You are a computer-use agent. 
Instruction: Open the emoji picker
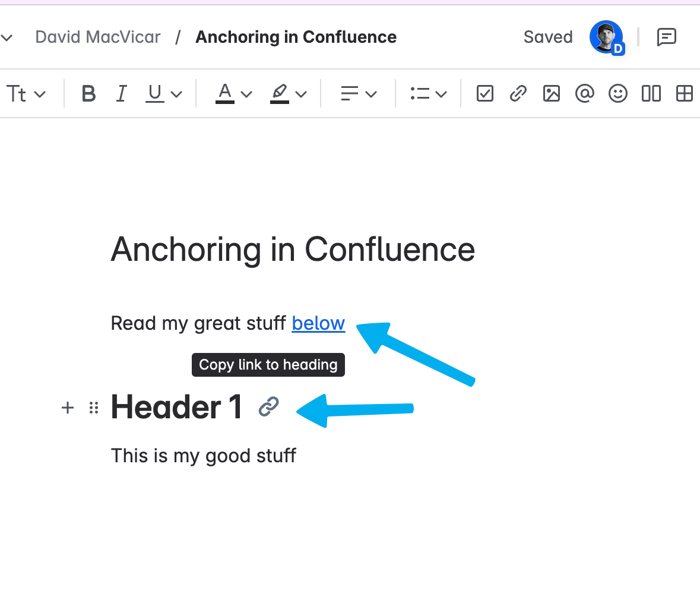(x=618, y=94)
